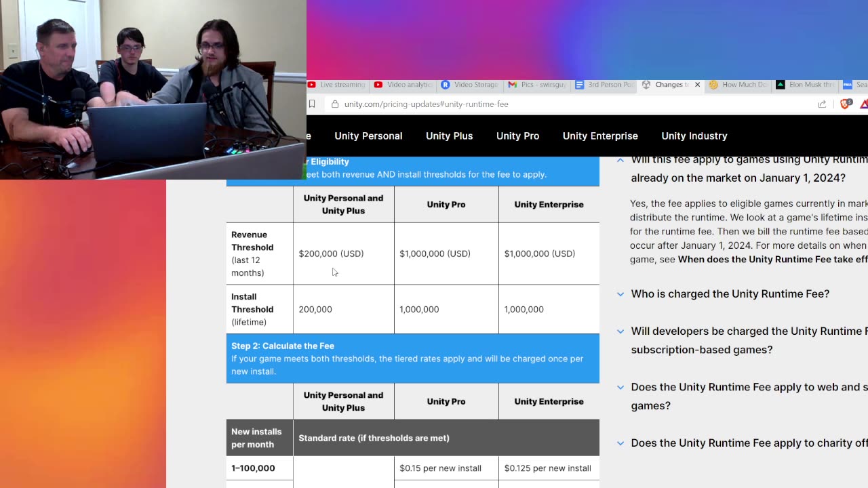Close the Changes to Unity tab
868x488 pixels.
click(x=697, y=85)
